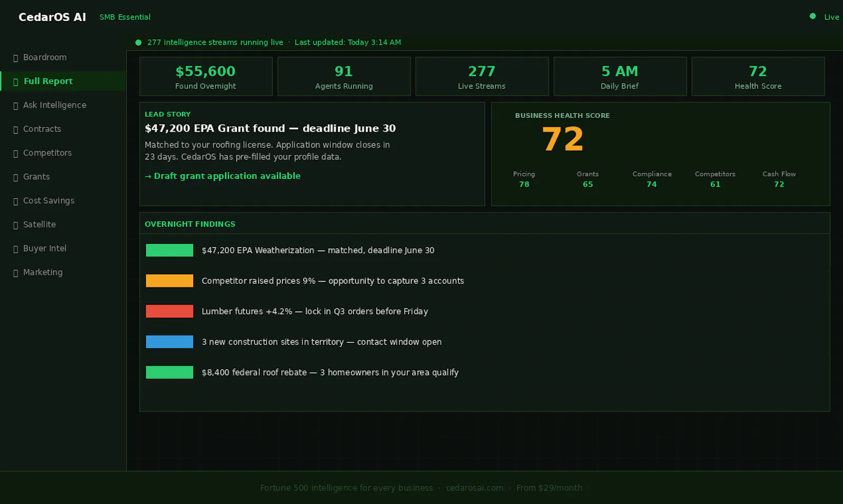Click the Pricing 78 sub-score

524,179
